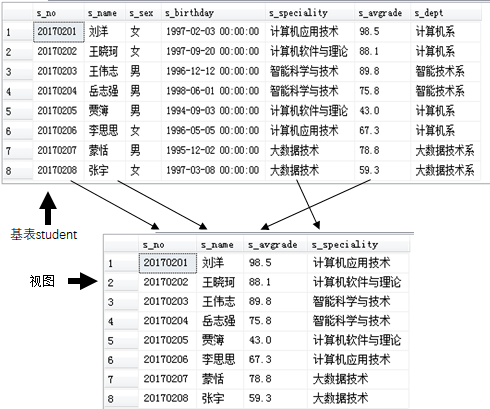Click s_name column header in view table
490x409 pixels.
(220, 245)
